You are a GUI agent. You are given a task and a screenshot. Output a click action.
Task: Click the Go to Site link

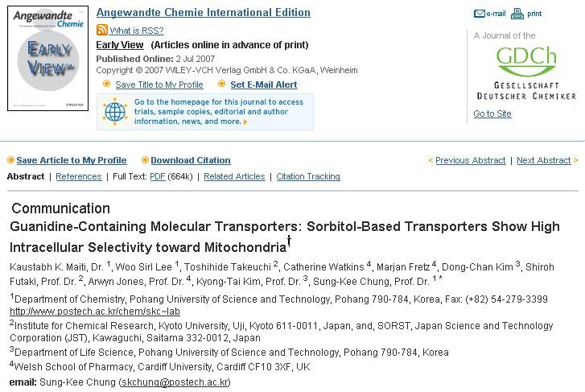point(492,113)
